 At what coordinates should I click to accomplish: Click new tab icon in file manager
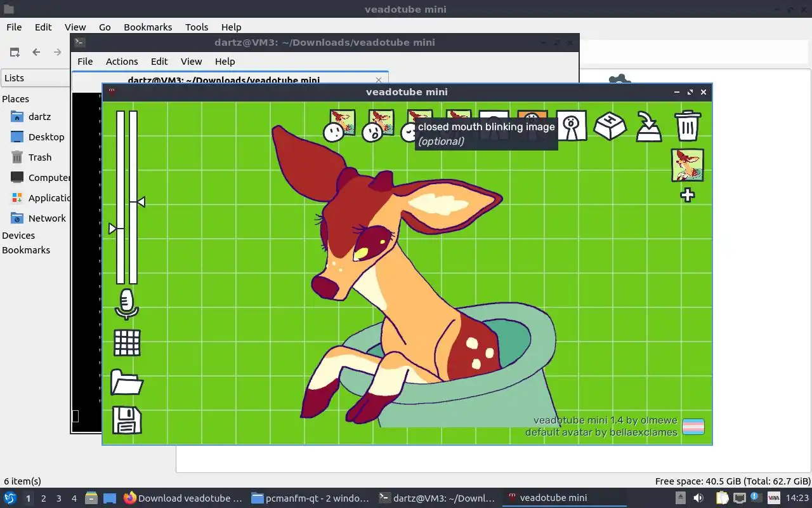15,52
